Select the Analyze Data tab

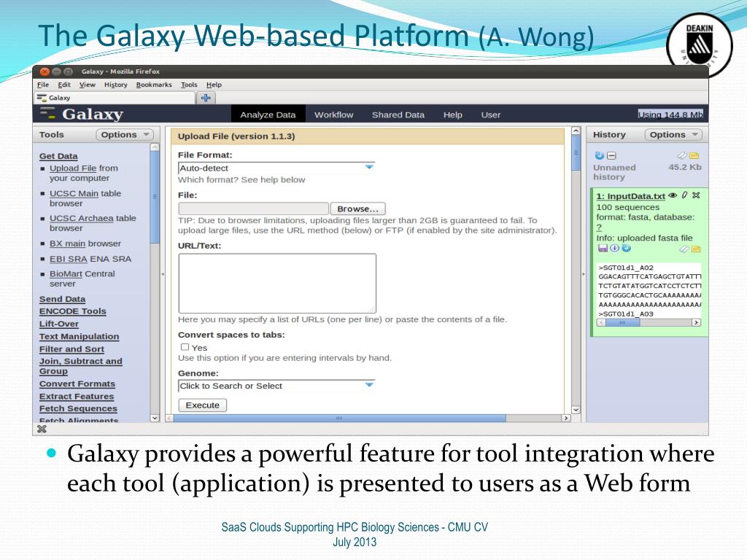click(x=268, y=114)
